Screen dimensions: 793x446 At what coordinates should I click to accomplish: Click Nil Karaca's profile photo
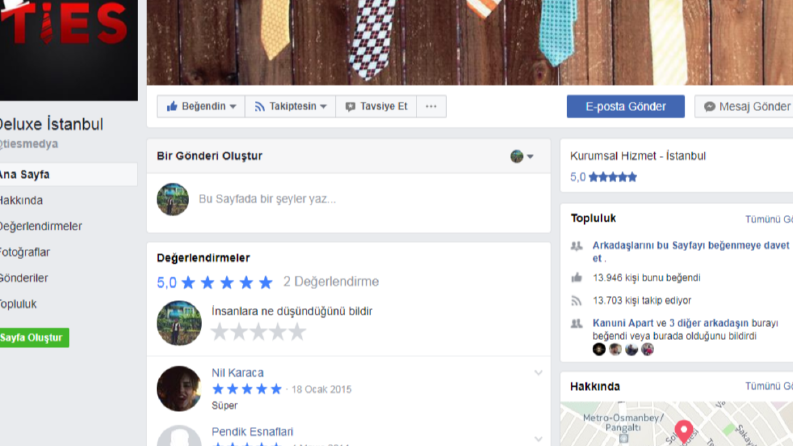(x=179, y=388)
